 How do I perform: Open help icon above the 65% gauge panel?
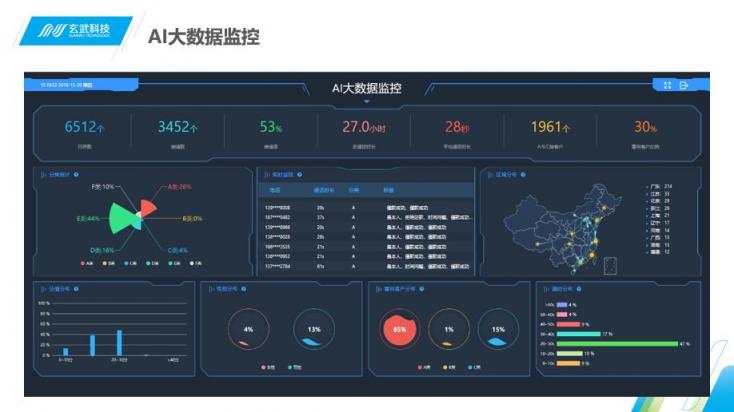[422, 289]
